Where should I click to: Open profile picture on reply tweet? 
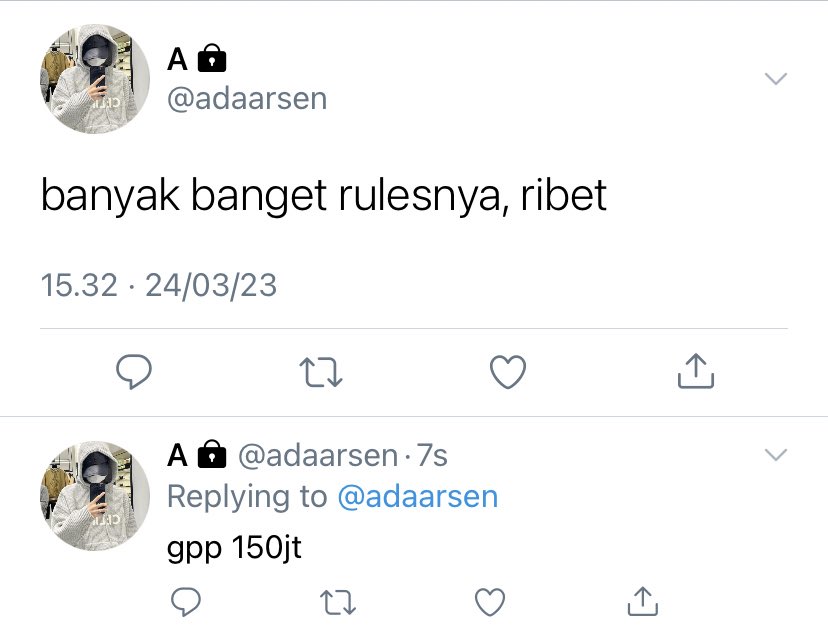(95, 495)
